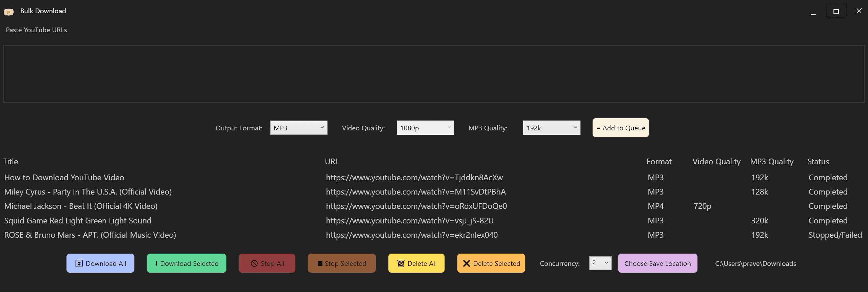Halt every download with Stop All
Image resolution: width=868 pixels, height=292 pixels.
[x=267, y=263]
